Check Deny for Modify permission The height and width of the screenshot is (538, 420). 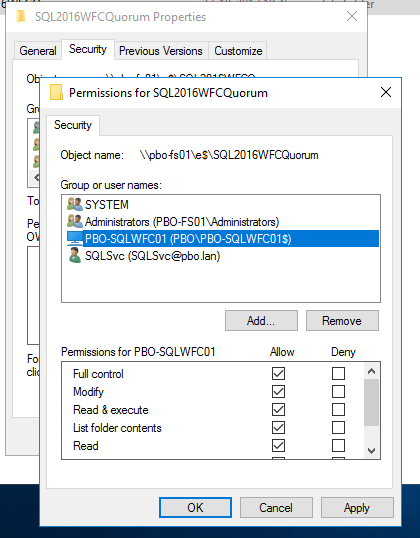[x=338, y=391]
